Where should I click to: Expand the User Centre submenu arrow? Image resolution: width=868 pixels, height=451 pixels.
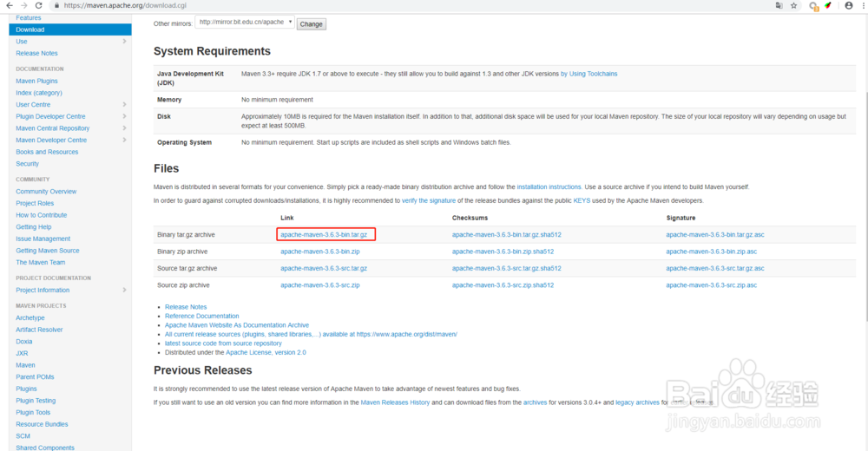pyautogui.click(x=124, y=105)
